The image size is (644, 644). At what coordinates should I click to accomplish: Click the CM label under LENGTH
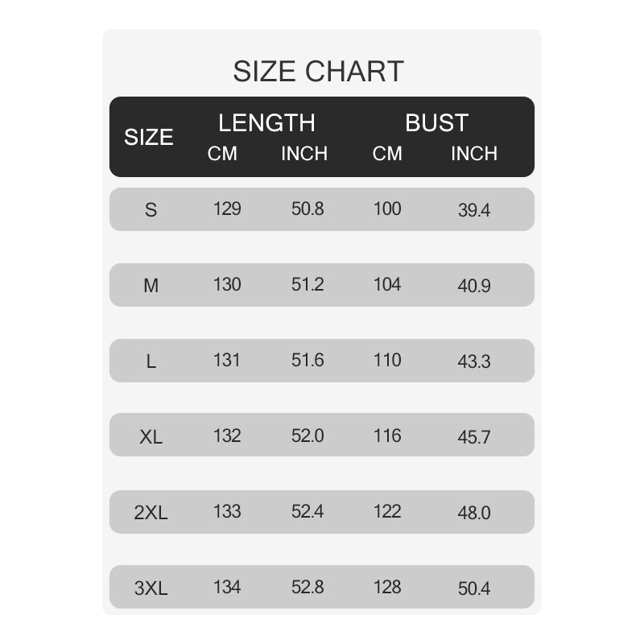pyautogui.click(x=222, y=154)
